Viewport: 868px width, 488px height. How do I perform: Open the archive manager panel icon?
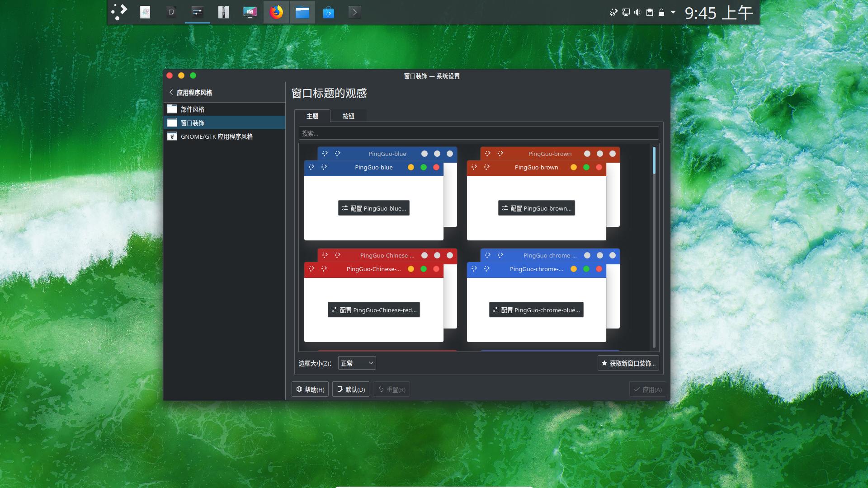[224, 12]
